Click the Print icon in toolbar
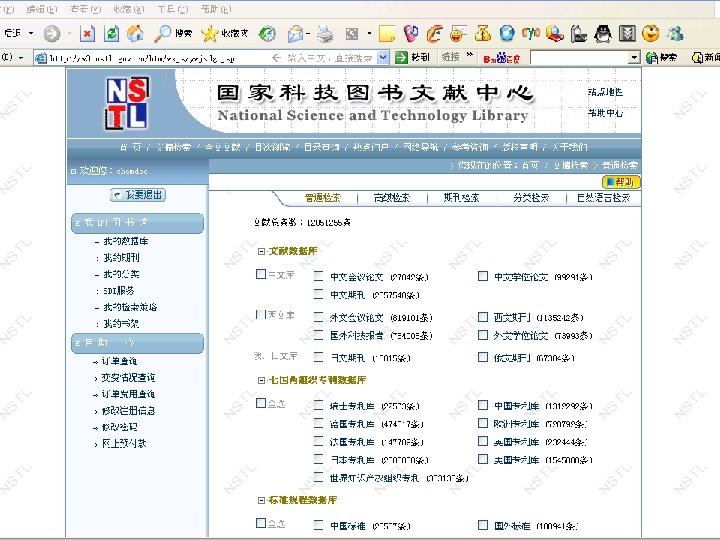Image resolution: width=720 pixels, height=540 pixels. click(x=325, y=34)
